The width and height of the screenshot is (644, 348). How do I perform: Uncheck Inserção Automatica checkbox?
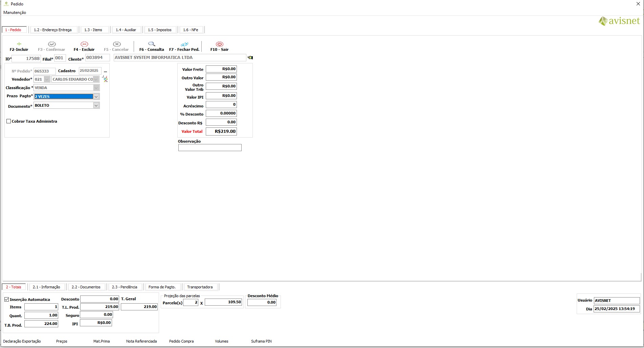tap(7, 300)
